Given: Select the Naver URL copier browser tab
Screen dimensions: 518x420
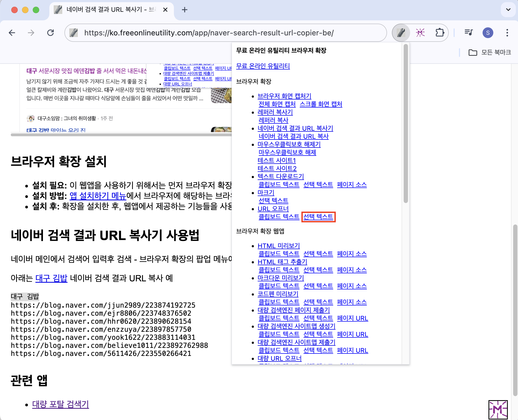Looking at the screenshot, I should 111,10.
